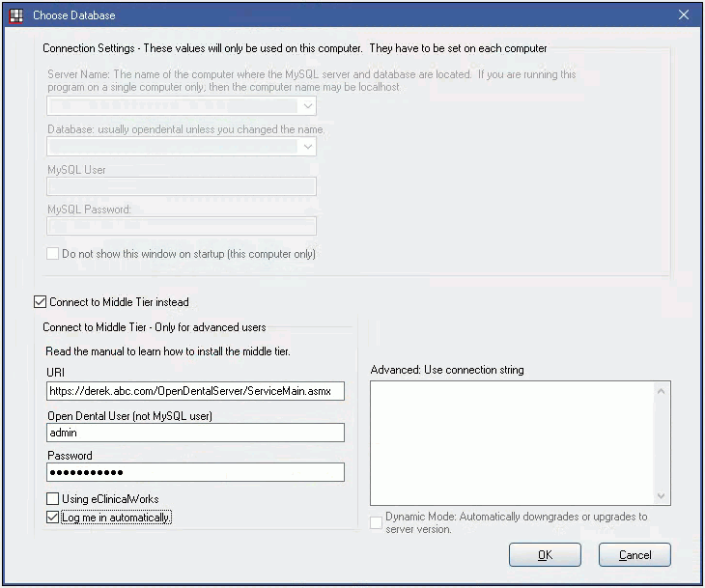Viewport: 705px width, 588px height.
Task: Disable 'Log me in automatically' checkbox
Action: click(x=53, y=518)
